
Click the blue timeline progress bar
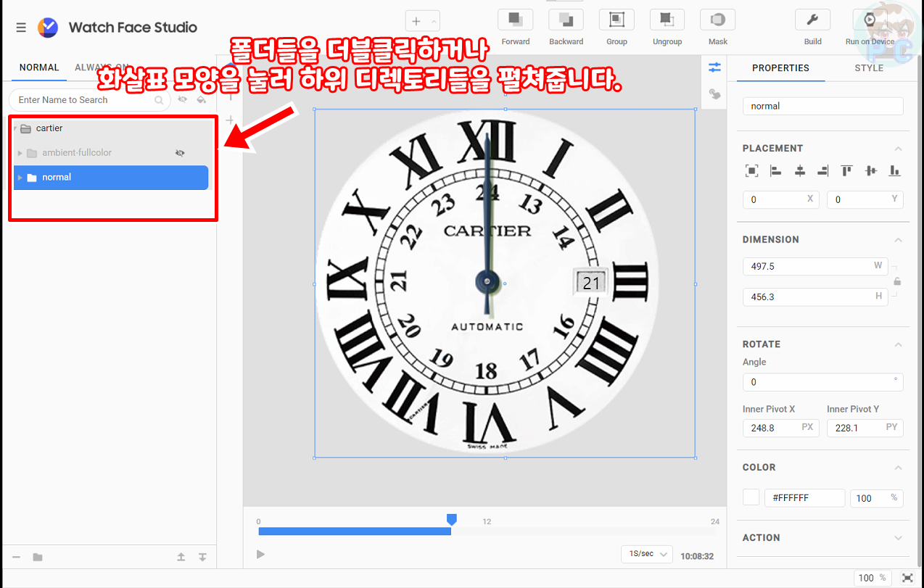[x=355, y=531]
